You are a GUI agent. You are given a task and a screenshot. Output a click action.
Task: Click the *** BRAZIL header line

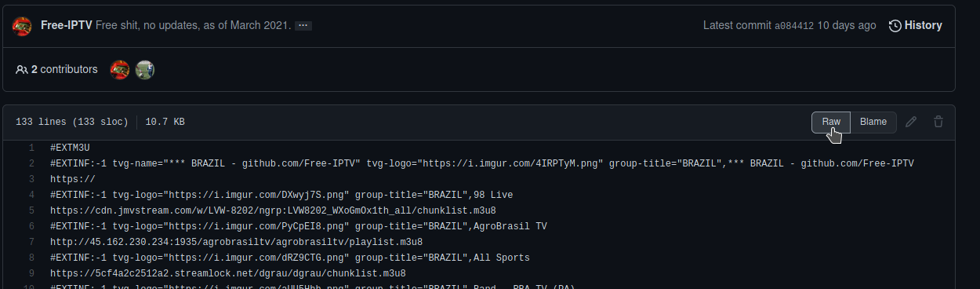[482, 163]
